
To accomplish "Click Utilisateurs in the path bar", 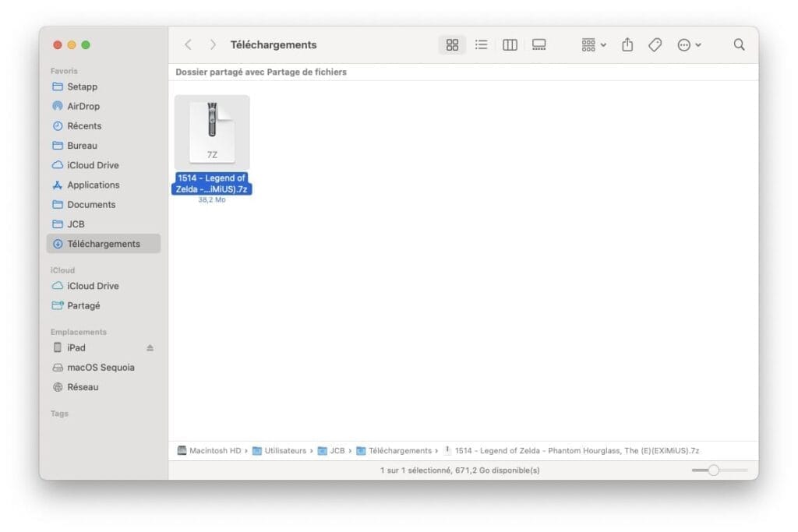I will point(284,451).
